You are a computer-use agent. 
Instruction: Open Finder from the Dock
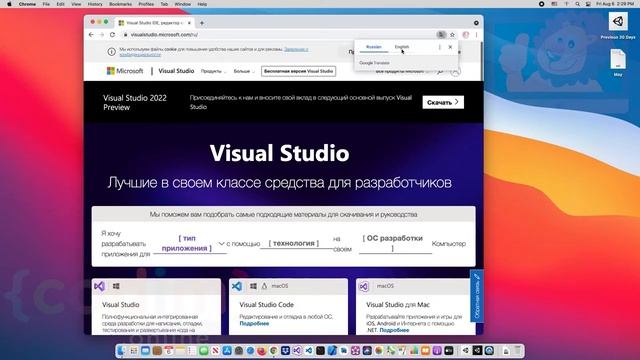tap(121, 351)
